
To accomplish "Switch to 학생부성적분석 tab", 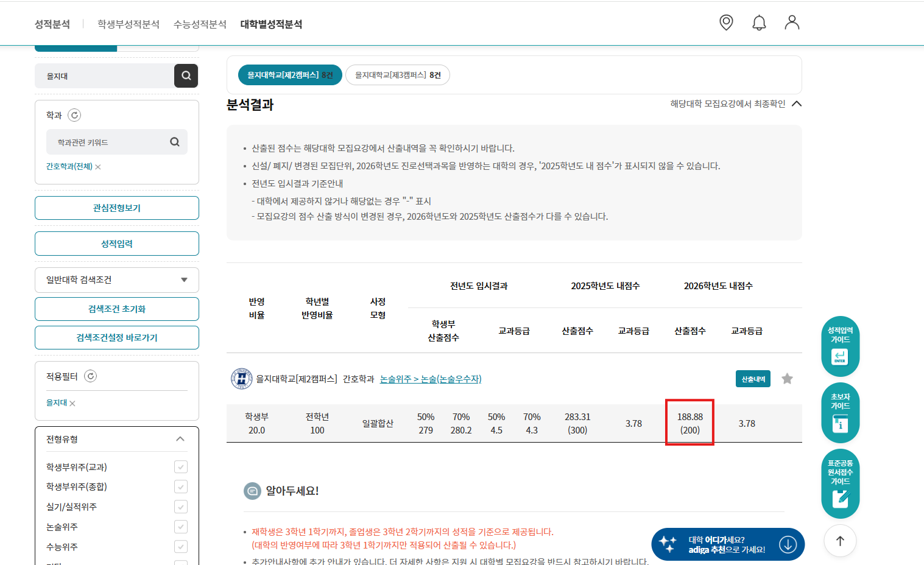I will (129, 24).
